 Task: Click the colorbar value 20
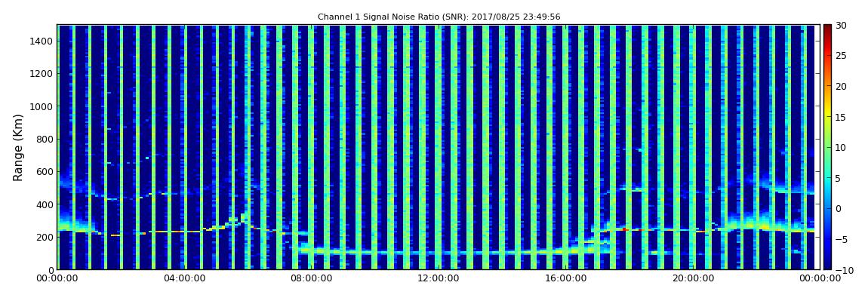842,86
